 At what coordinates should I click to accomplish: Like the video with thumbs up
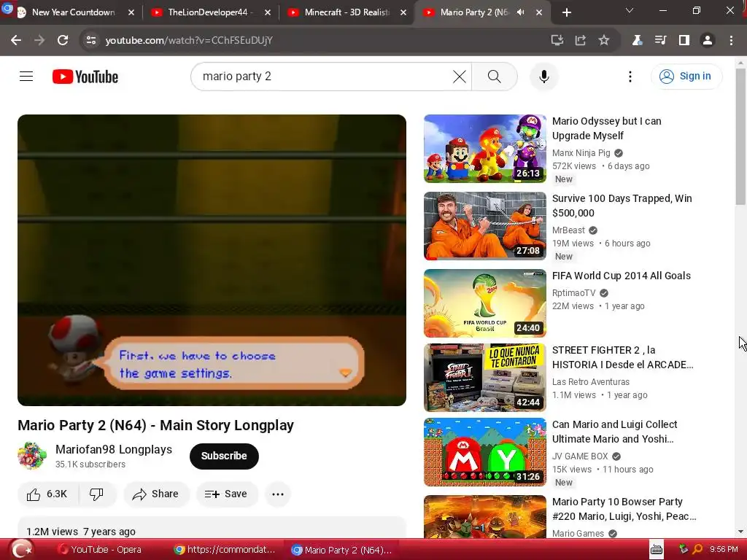coord(47,494)
